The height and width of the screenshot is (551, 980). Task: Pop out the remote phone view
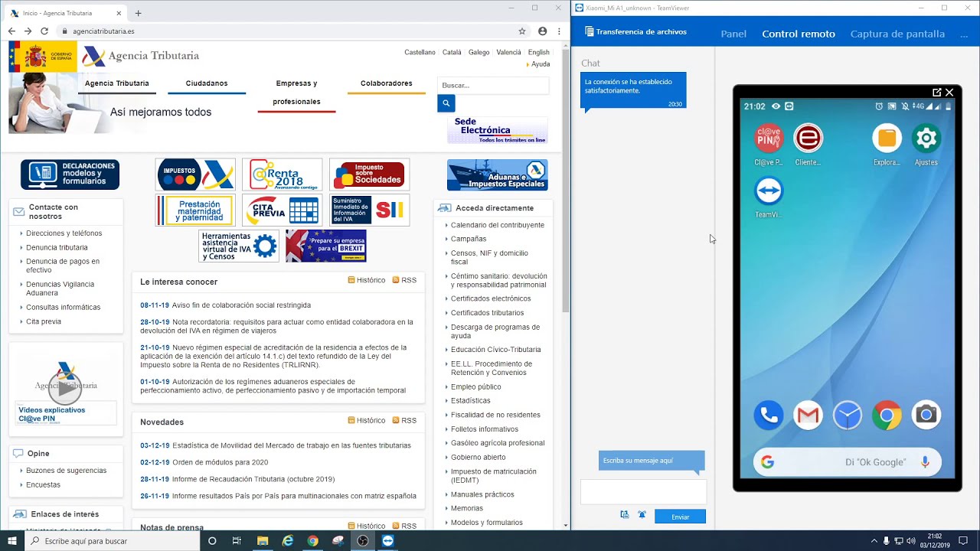tap(936, 92)
